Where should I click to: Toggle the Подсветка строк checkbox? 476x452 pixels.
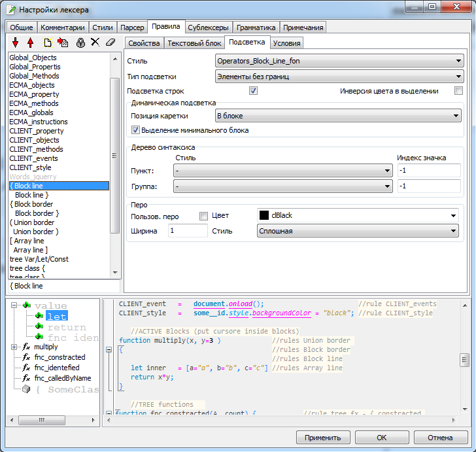point(254,91)
